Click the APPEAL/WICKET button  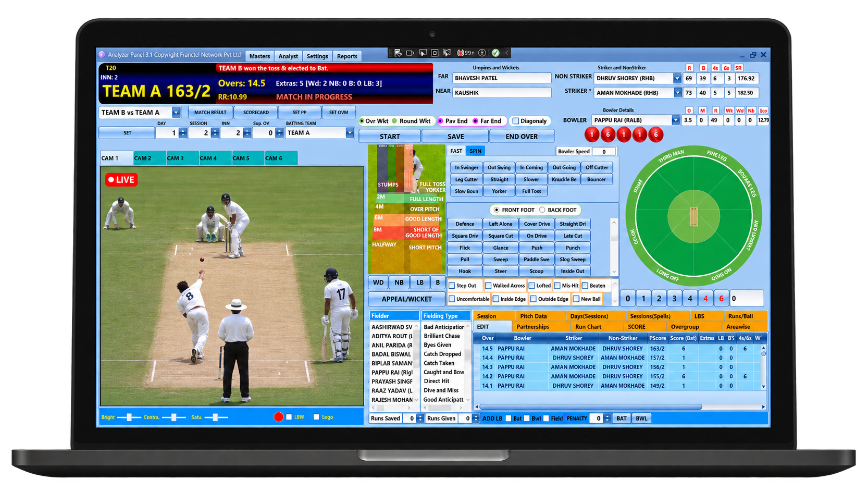point(407,299)
